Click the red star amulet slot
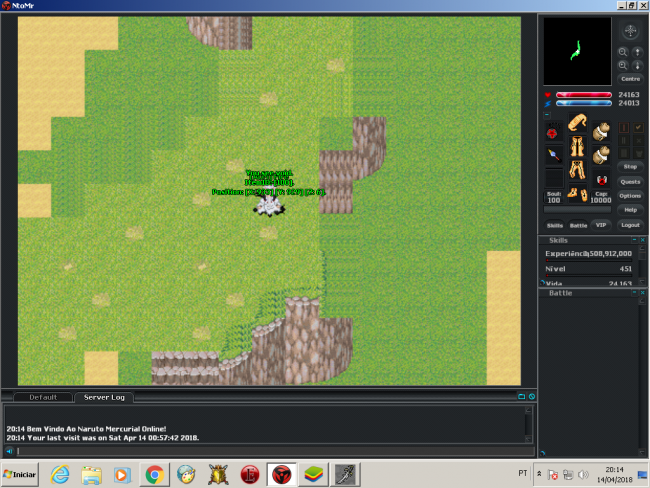The height and width of the screenshot is (488, 650). 553,132
